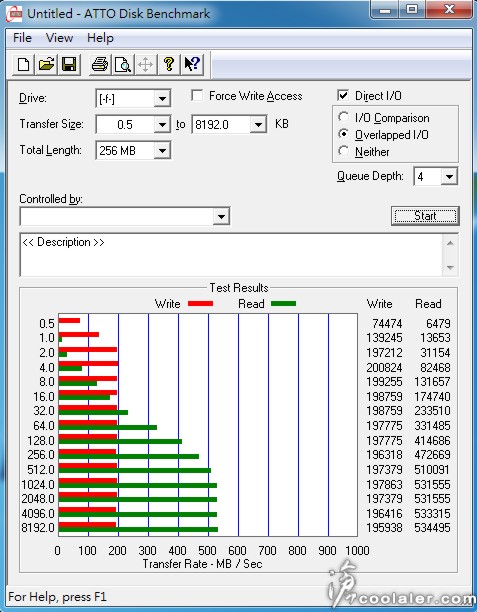
Task: Click Description scrollbar up arrow
Action: pos(450,243)
